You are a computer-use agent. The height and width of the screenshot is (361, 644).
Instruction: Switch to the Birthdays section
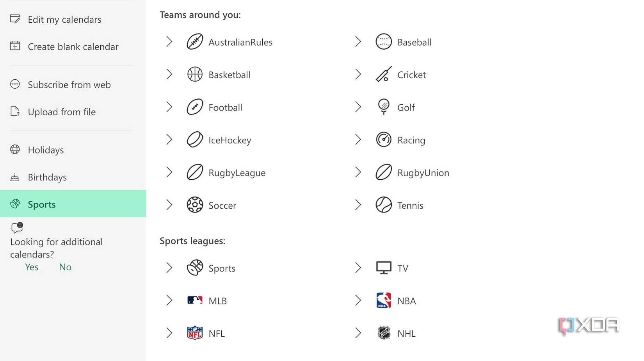(x=47, y=177)
